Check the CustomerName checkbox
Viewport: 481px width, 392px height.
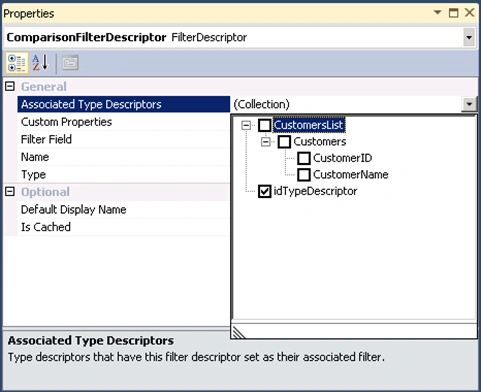pos(304,175)
